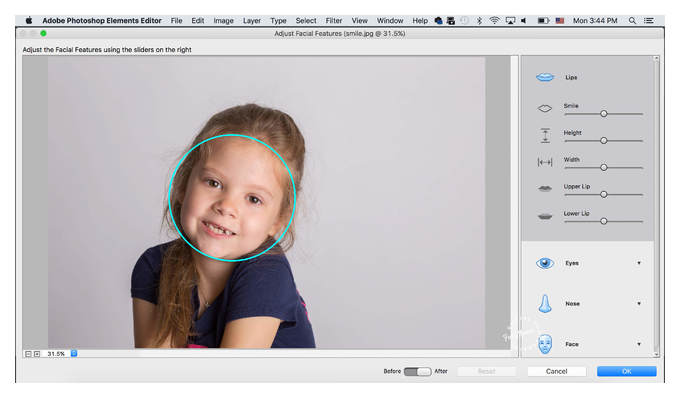
Task: Click the Cancel button
Action: 556,372
